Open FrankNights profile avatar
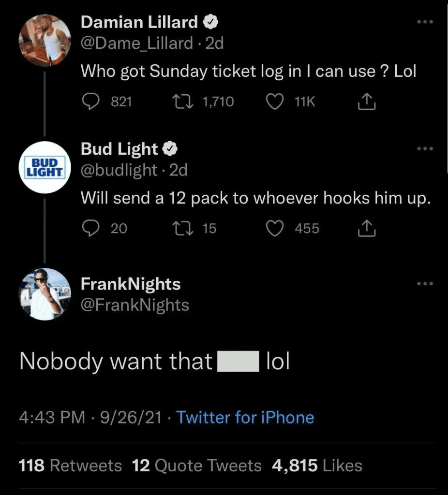 [45, 294]
